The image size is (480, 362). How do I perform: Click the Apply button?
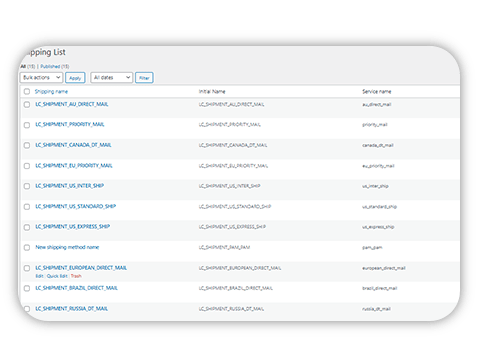75,78
